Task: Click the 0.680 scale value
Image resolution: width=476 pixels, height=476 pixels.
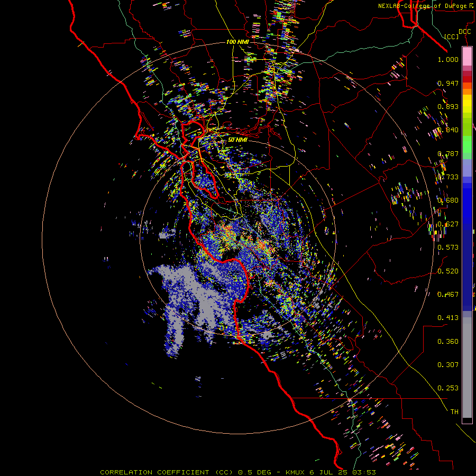Action: 448,200
